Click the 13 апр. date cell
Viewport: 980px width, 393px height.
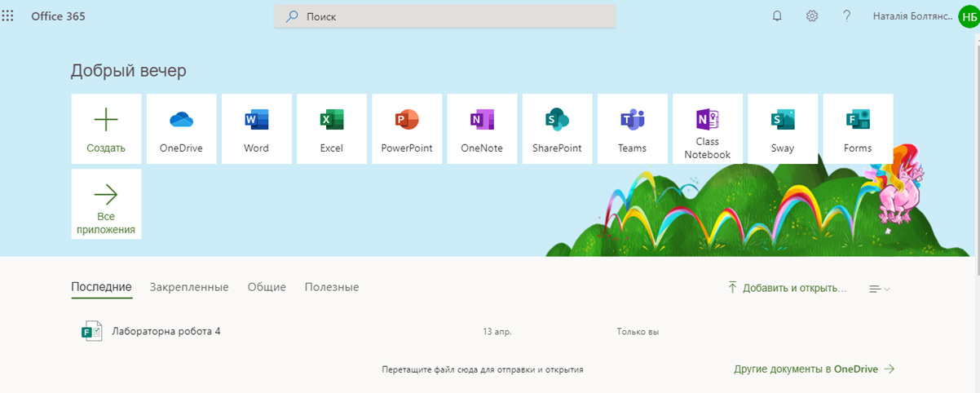tap(497, 332)
